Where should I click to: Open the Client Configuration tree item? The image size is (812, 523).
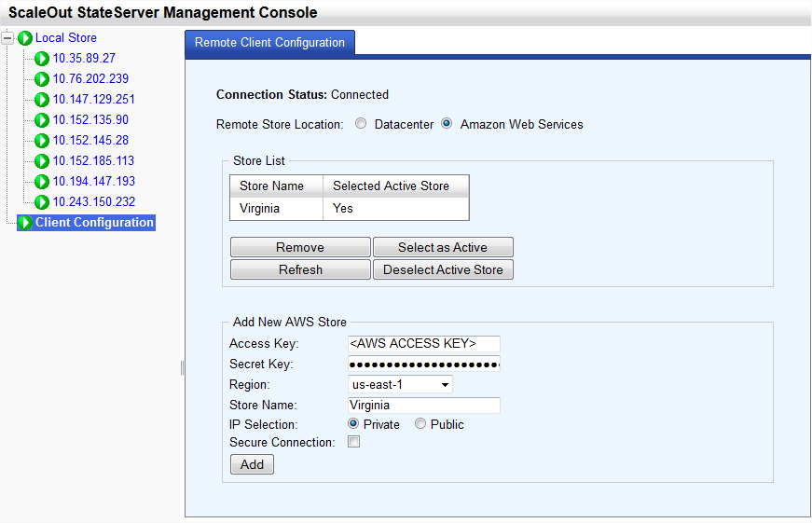tap(94, 222)
